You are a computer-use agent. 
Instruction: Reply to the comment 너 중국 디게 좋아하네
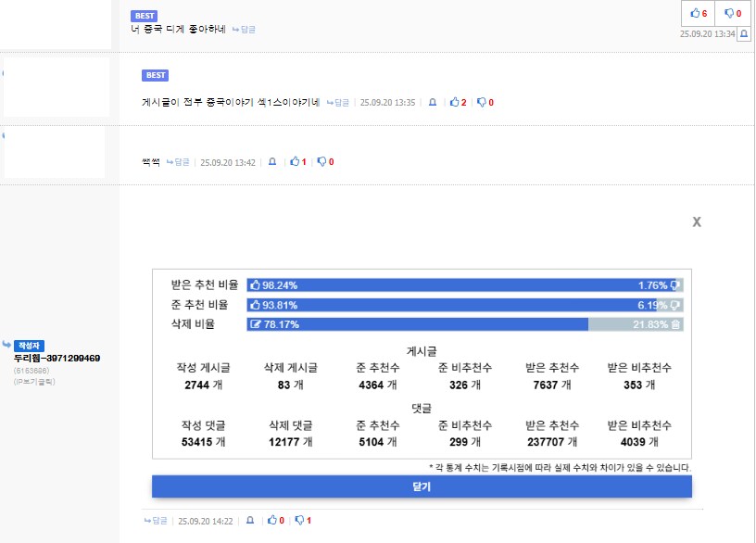tap(244, 30)
